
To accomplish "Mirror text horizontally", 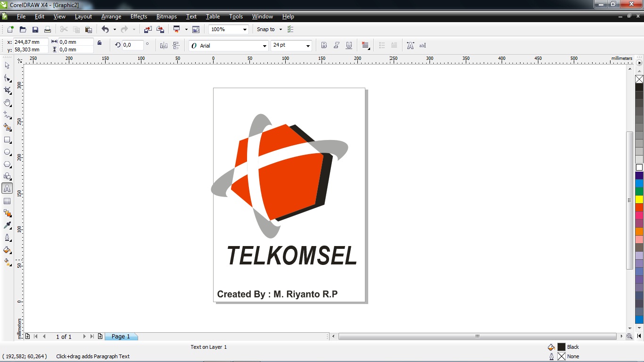I will 164,45.
